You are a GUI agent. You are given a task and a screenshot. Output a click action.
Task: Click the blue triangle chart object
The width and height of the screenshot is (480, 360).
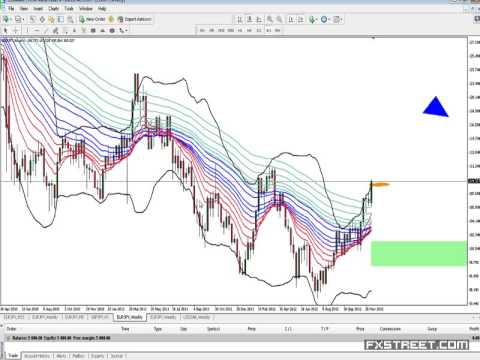pos(436,107)
